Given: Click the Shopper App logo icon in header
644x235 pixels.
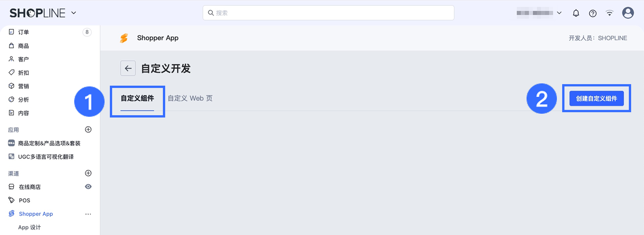Looking at the screenshot, I should click(x=124, y=38).
